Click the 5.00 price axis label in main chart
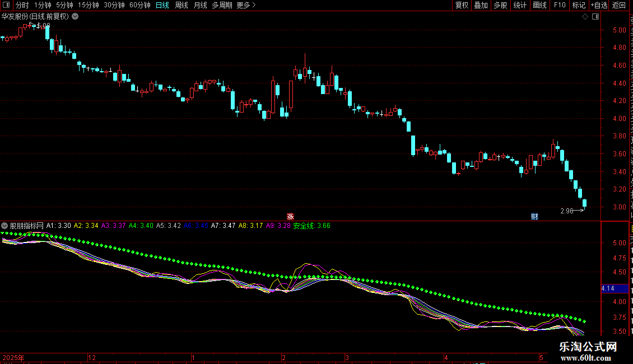This screenshot has height=364, width=633. click(619, 30)
